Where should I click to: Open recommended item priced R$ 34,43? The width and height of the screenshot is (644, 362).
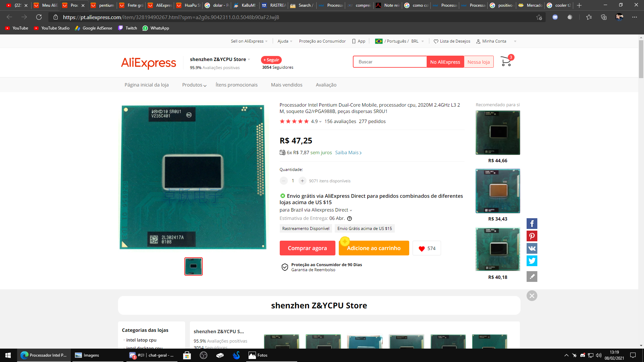[x=498, y=191]
